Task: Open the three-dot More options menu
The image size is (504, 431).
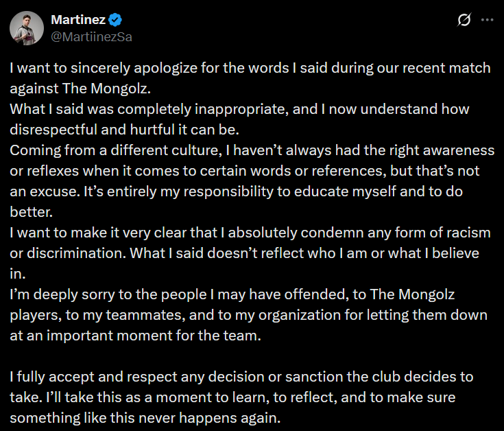Action: (x=487, y=20)
